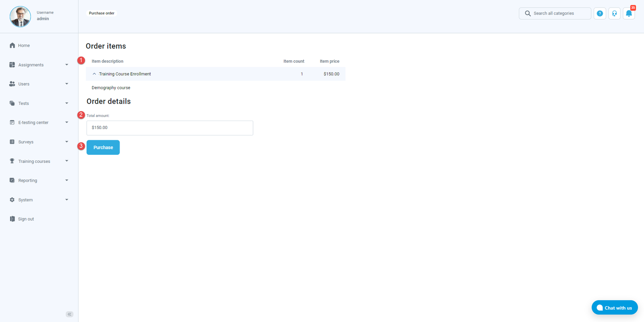The width and height of the screenshot is (644, 322).
Task: Open the Chat with us widget
Action: click(614, 308)
